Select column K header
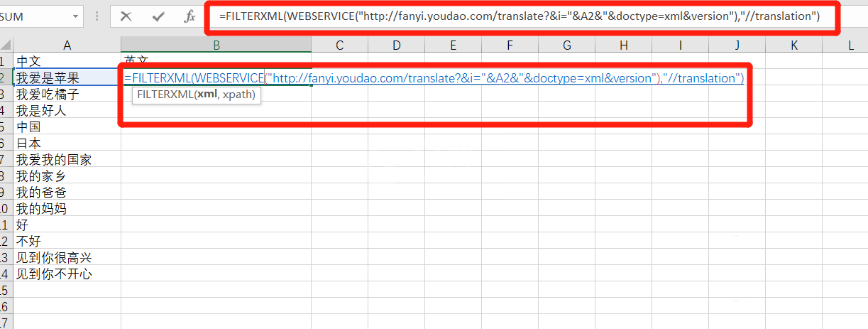 [x=793, y=45]
